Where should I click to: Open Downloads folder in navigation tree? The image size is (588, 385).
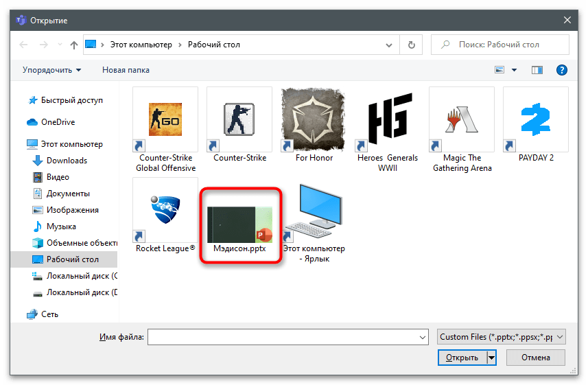(67, 161)
